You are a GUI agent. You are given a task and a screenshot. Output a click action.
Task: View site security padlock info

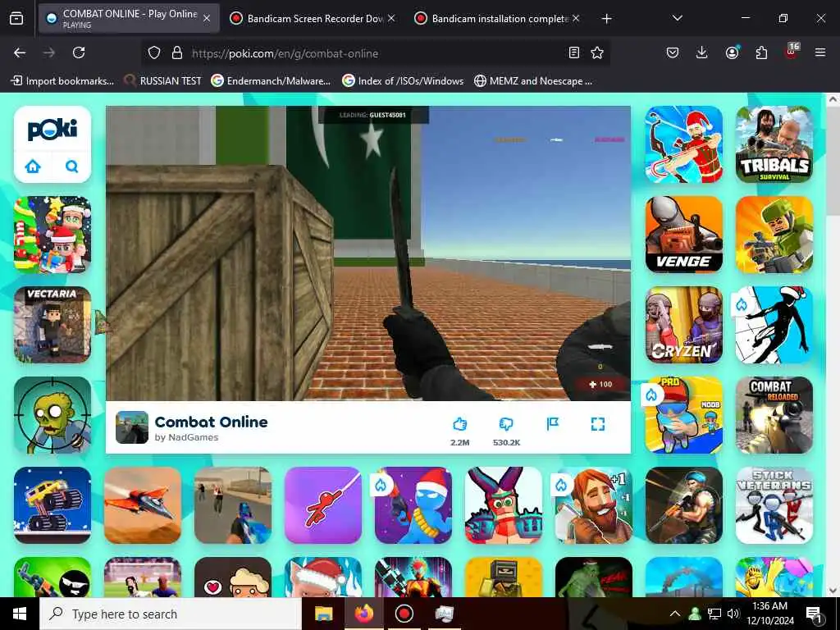tap(177, 52)
